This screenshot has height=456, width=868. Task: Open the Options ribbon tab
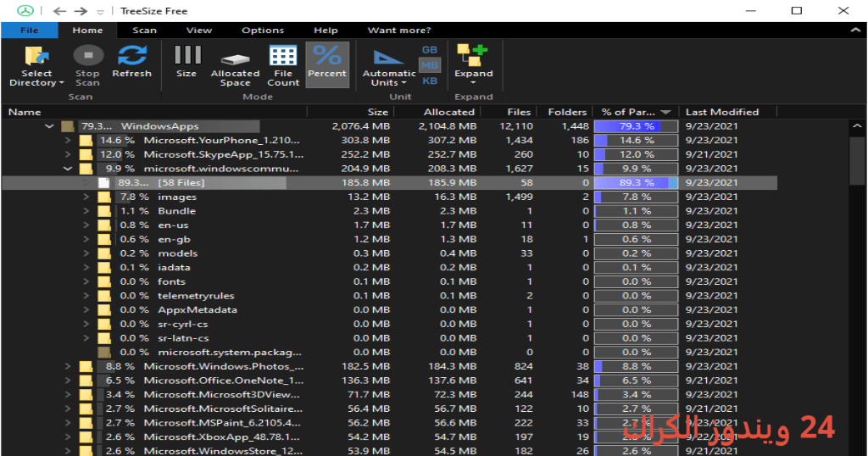point(263,31)
